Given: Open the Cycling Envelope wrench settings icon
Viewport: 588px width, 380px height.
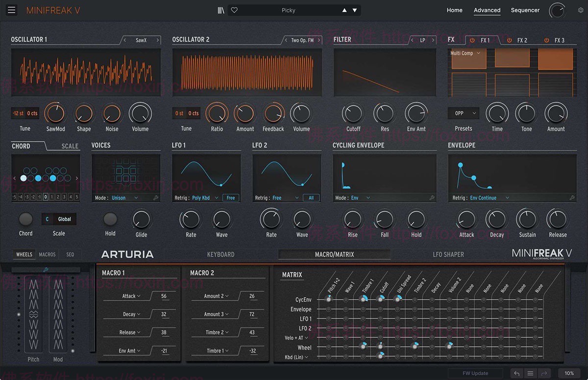Looking at the screenshot, I should click(x=431, y=198).
